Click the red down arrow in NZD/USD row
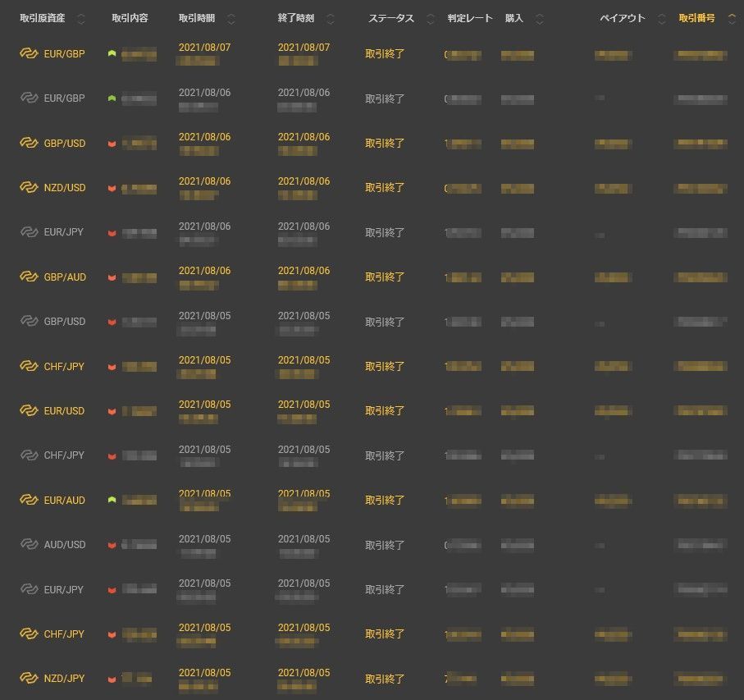 pos(112,189)
